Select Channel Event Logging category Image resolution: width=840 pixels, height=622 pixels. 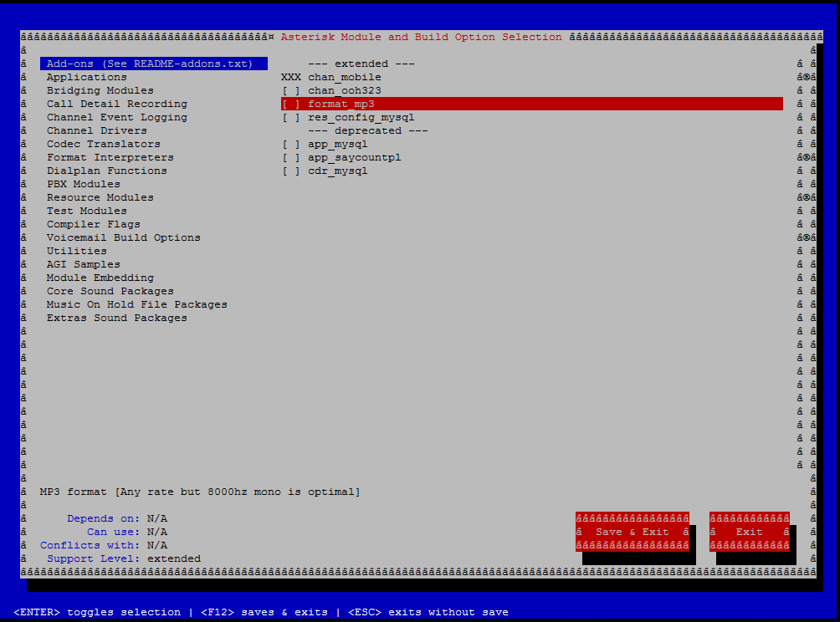coord(117,117)
